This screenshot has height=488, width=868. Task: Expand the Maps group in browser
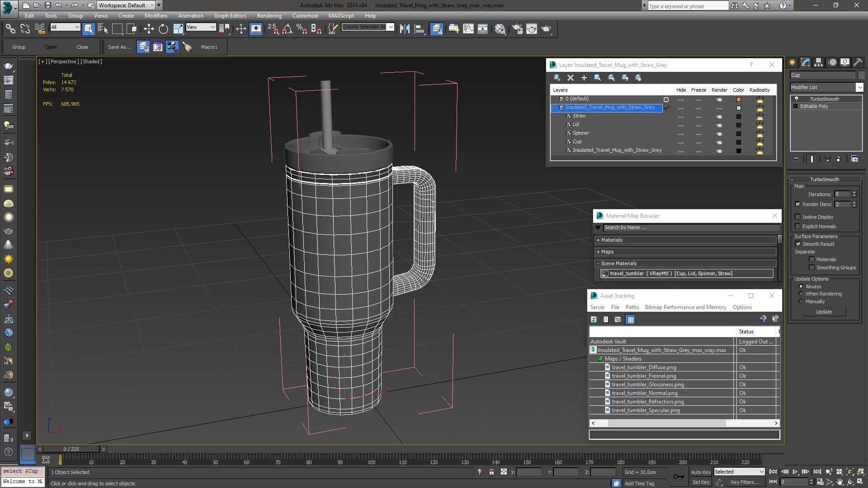click(x=598, y=252)
